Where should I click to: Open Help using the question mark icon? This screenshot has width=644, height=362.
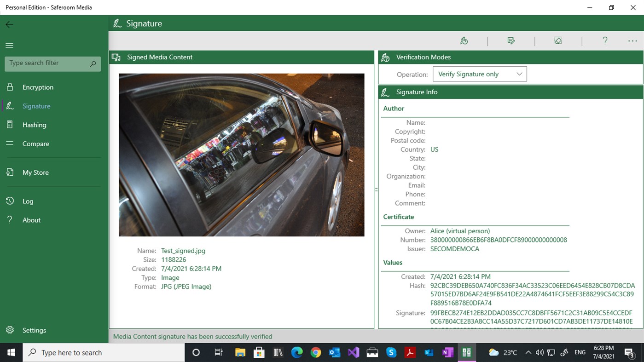coord(605,40)
